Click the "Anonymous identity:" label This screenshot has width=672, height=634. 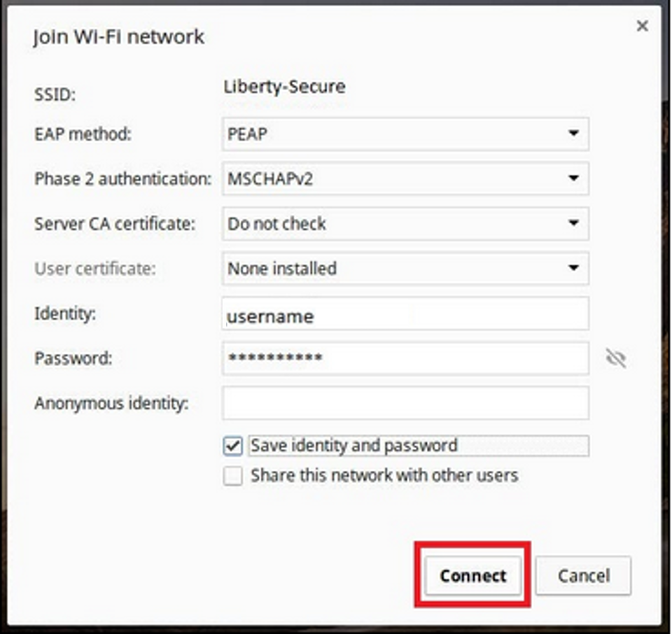coord(111,404)
